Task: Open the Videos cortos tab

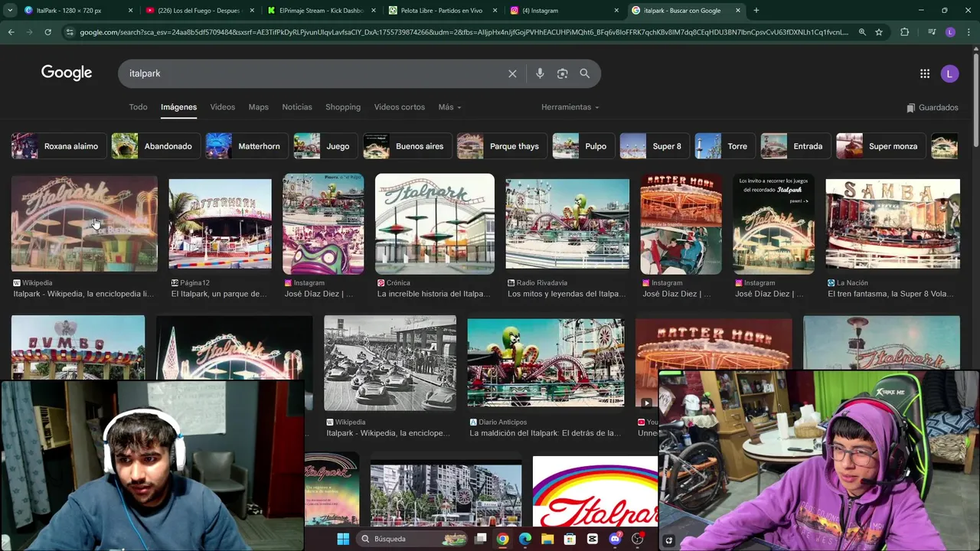Action: click(x=400, y=107)
